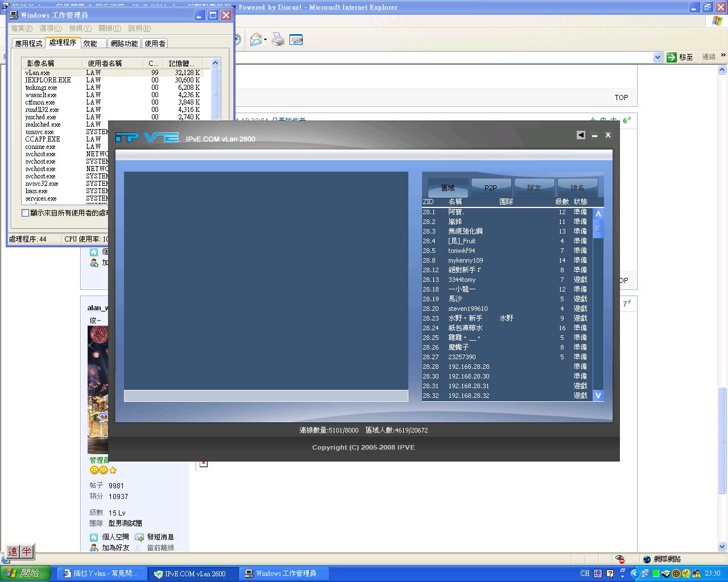Click the vLan user list scroll down arrow
This screenshot has height=582, width=728.
[x=598, y=395]
